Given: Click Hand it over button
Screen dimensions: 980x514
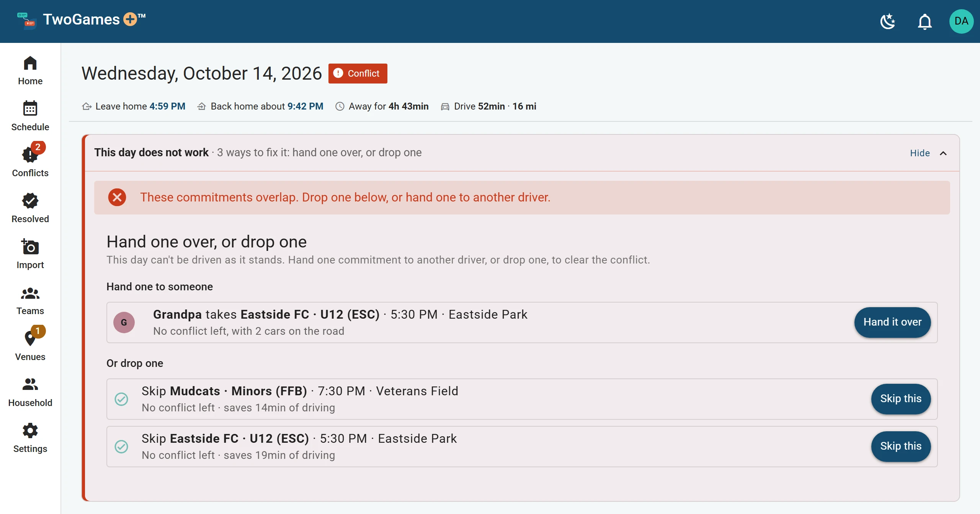Looking at the screenshot, I should point(892,322).
